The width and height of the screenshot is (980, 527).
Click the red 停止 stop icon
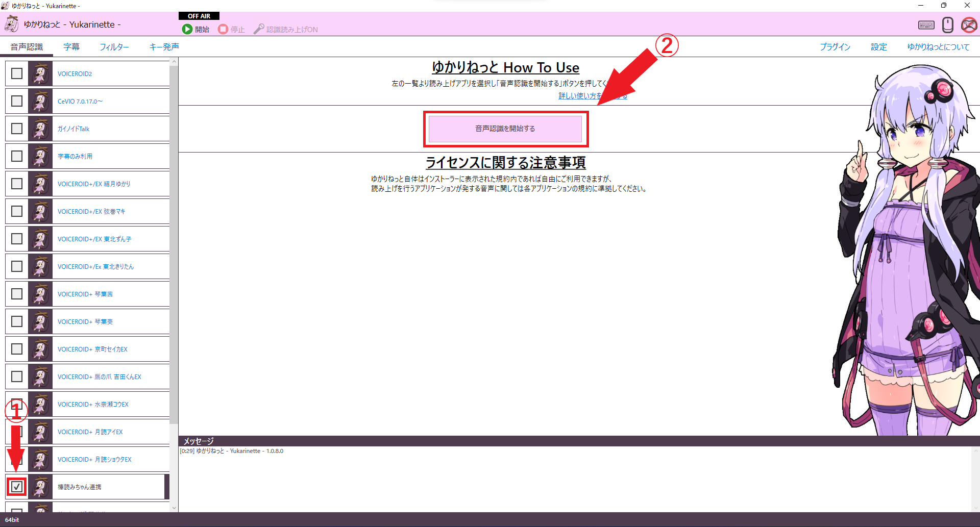223,29
